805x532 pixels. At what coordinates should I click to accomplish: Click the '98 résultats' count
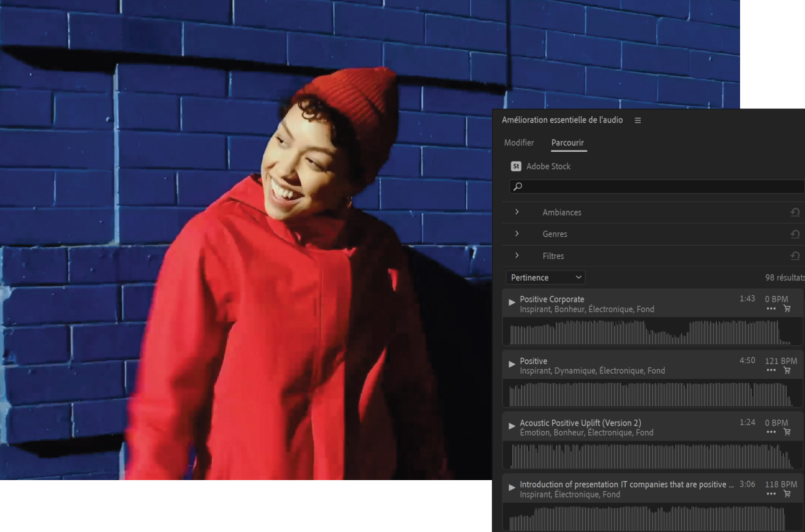coord(785,278)
